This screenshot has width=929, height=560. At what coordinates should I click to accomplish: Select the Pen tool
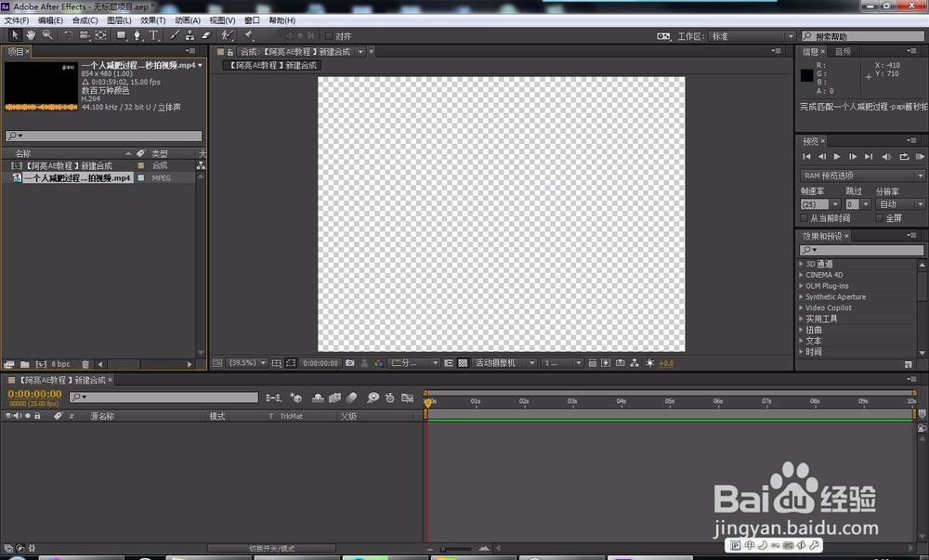coord(137,35)
